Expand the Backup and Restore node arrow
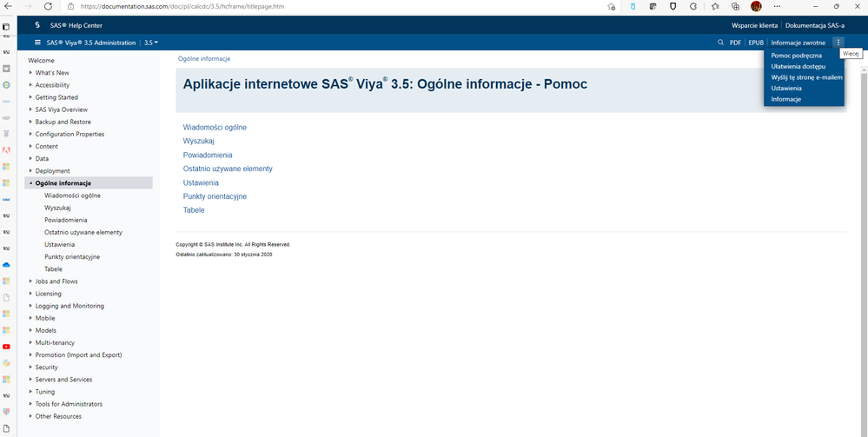The width and height of the screenshot is (868, 437). coord(31,122)
